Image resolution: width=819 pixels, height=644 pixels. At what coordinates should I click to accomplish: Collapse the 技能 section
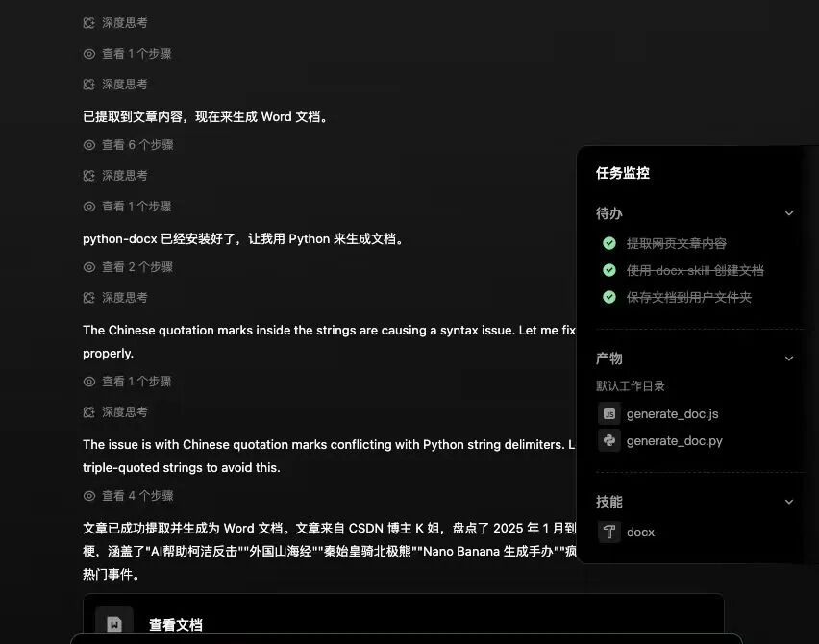pos(789,501)
